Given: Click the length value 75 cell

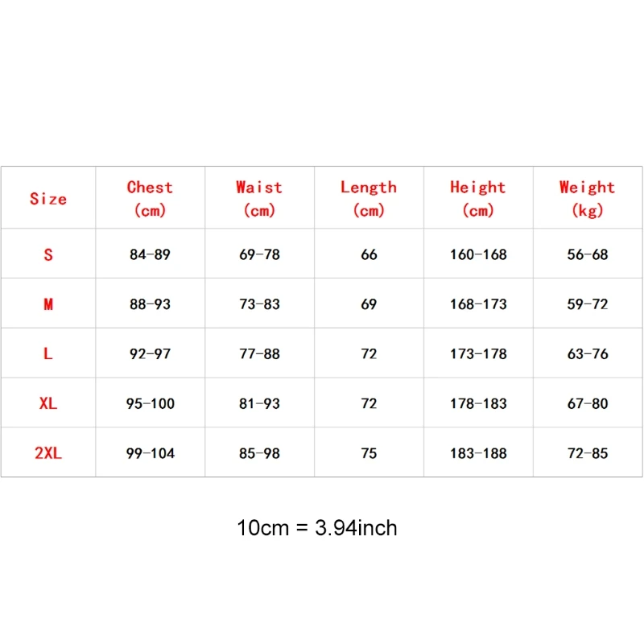Looking at the screenshot, I should 369,453.
